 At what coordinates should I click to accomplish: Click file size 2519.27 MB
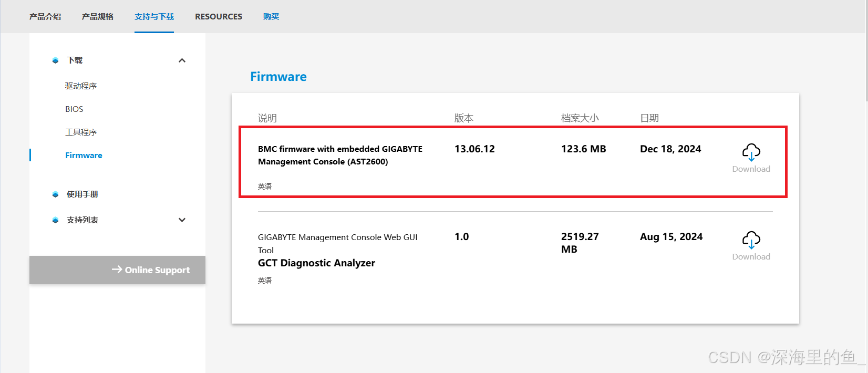coord(580,243)
